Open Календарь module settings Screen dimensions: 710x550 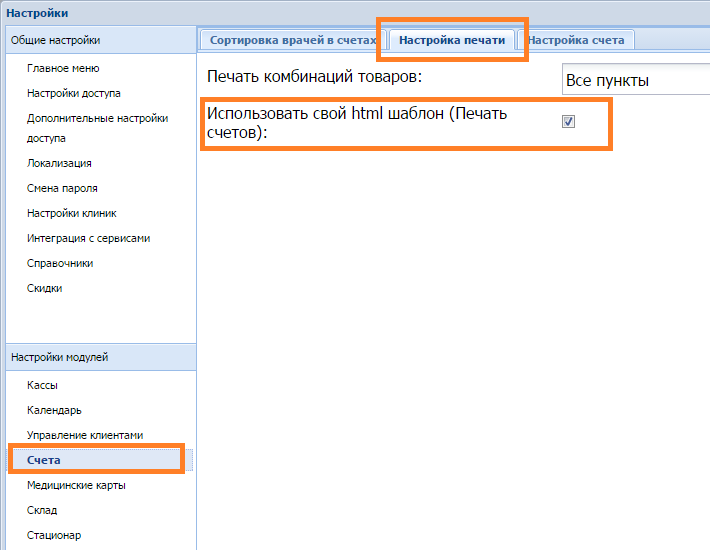54,410
